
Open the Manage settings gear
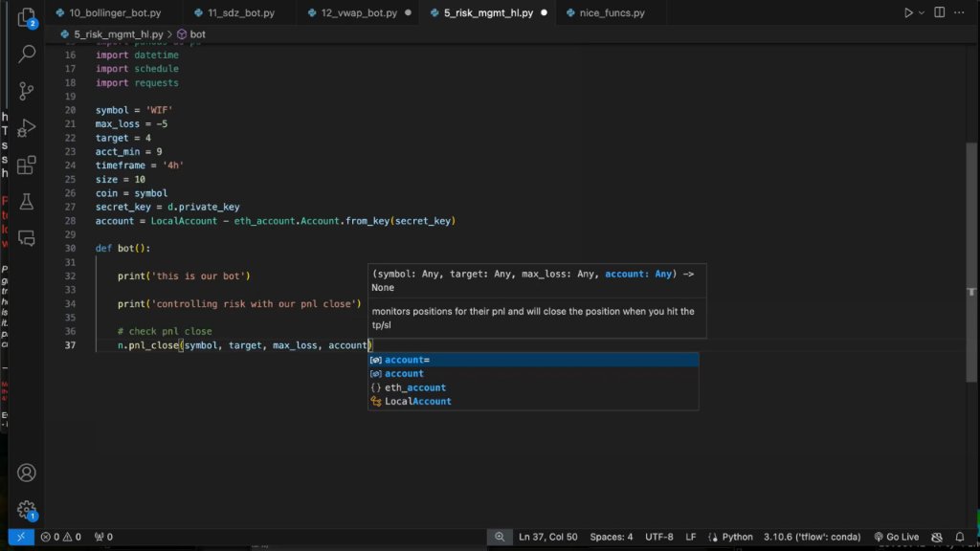click(26, 510)
